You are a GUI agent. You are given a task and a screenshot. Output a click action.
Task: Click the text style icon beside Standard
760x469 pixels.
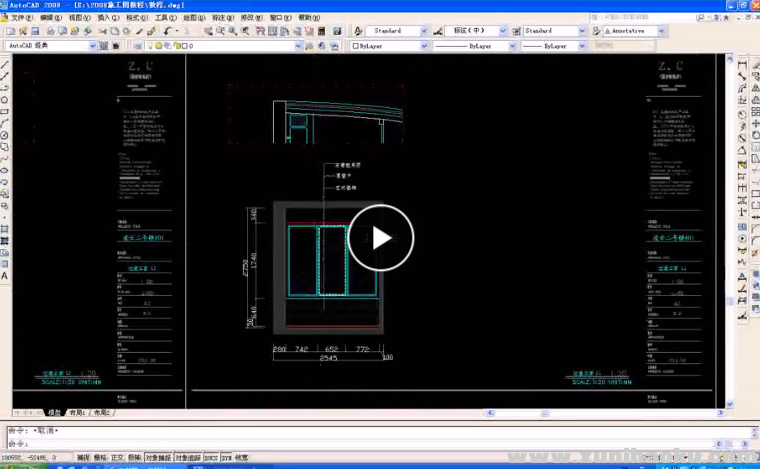(358, 31)
